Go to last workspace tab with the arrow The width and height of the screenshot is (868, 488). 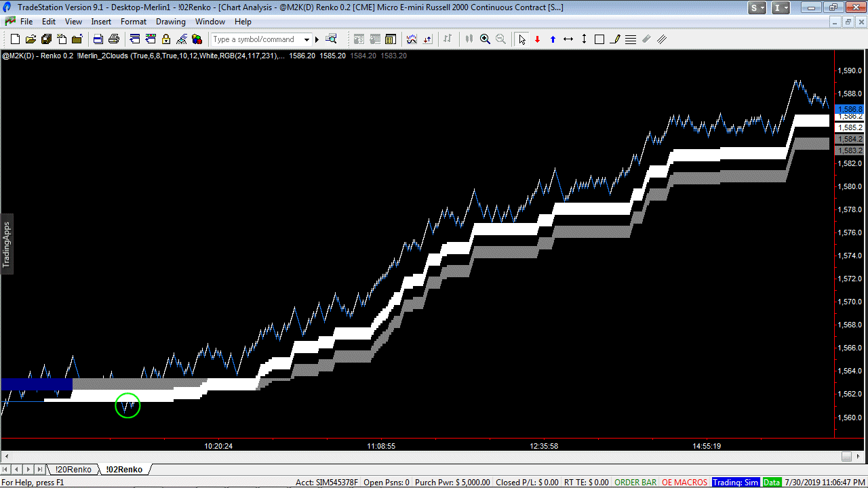click(x=40, y=469)
